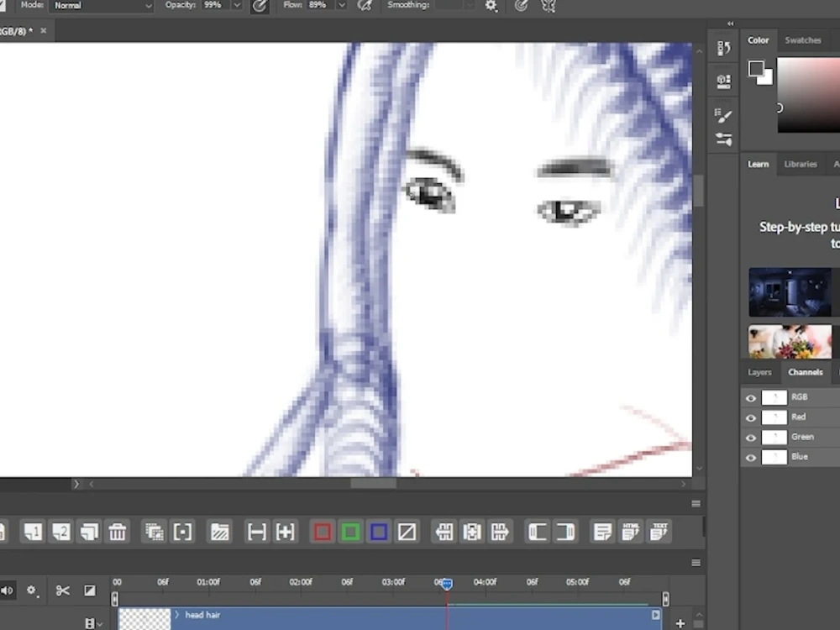Open the blend Mode dropdown showing Normal
This screenshot has width=840, height=630.
pos(101,6)
